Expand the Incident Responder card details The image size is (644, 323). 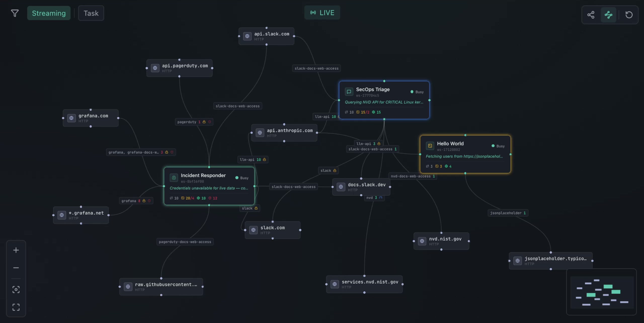point(209,186)
